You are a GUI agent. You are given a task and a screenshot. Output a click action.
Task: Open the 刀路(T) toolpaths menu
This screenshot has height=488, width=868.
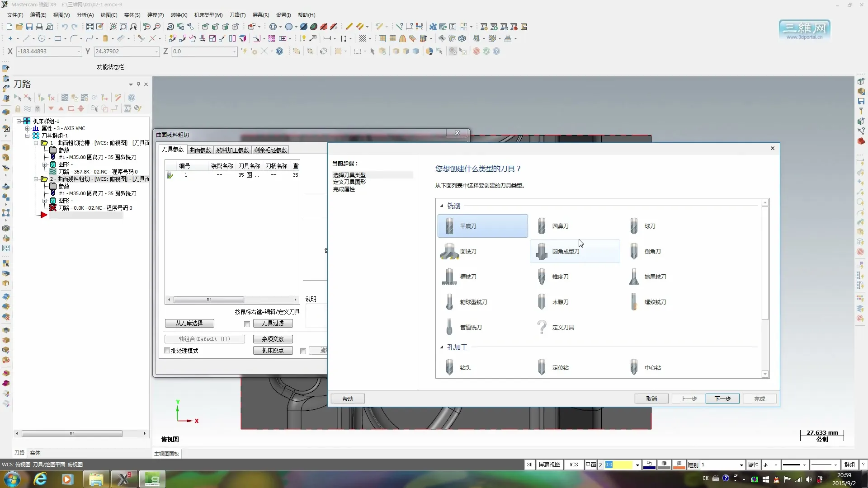click(x=237, y=15)
